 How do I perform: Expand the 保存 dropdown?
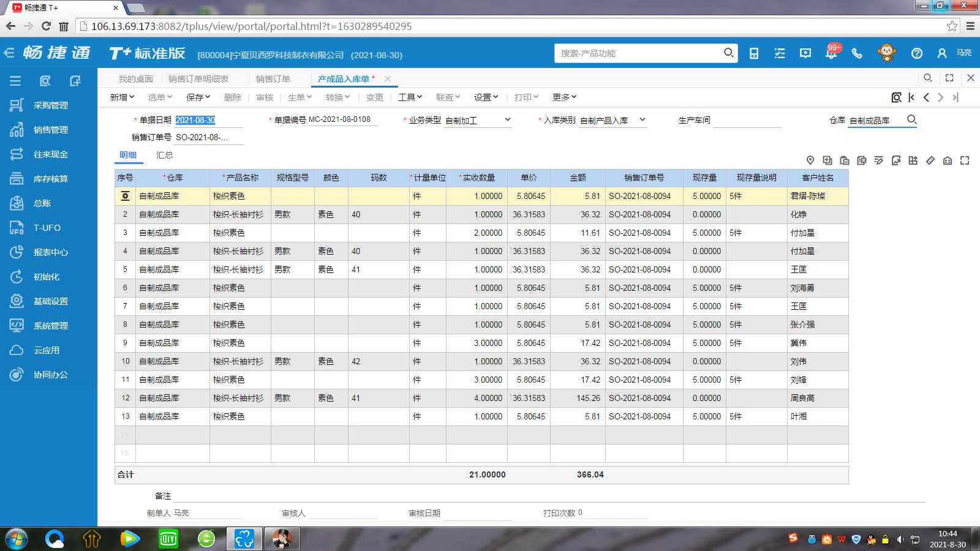coord(198,97)
